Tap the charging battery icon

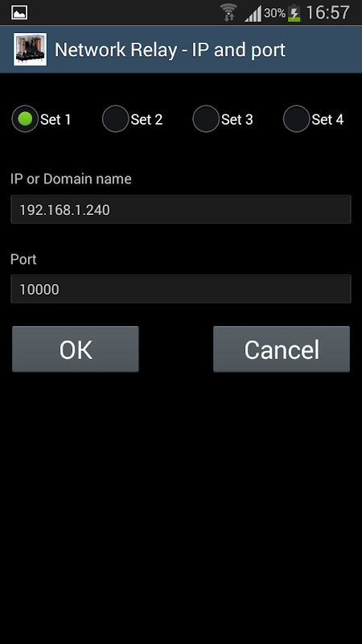tap(294, 13)
